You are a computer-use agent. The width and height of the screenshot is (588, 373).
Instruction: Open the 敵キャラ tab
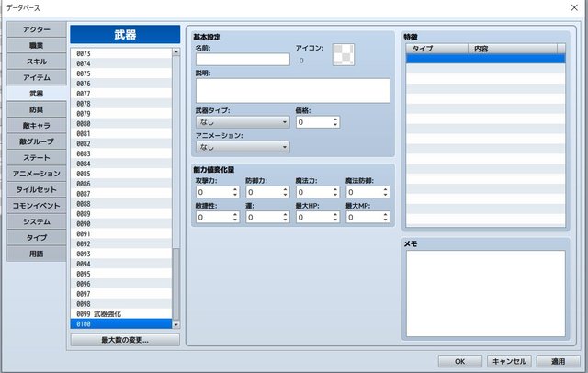point(37,126)
